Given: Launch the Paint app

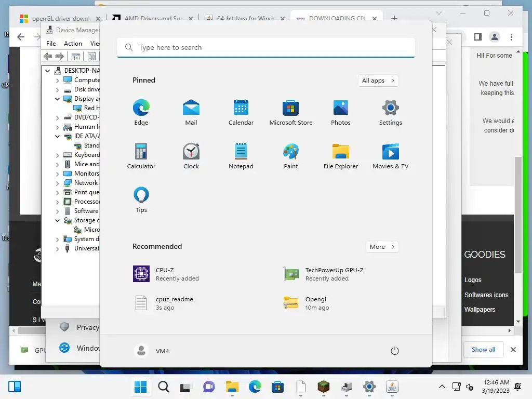Looking at the screenshot, I should 291,156.
